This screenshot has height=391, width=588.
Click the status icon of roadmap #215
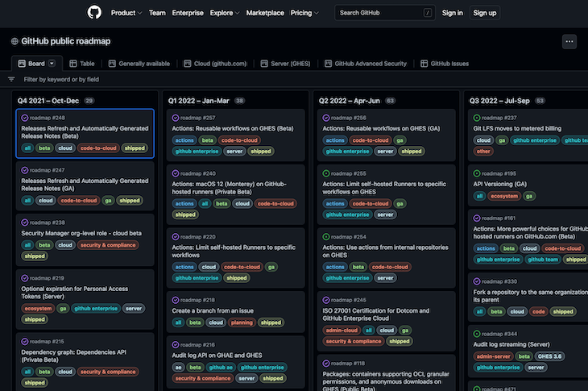click(x=25, y=342)
